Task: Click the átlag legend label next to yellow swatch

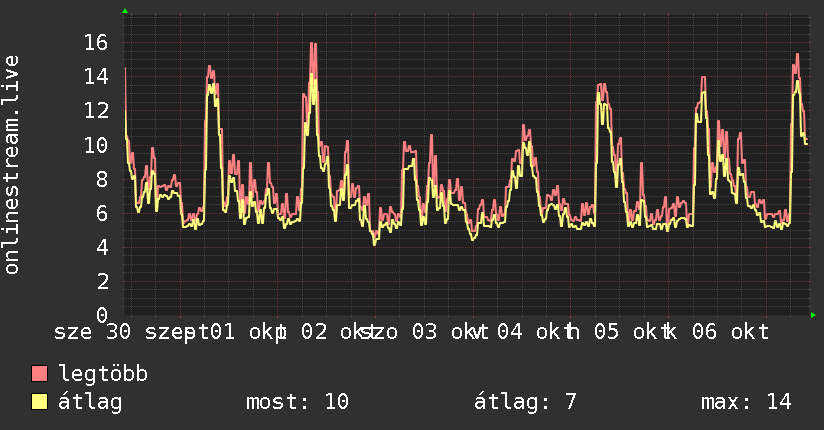Action: (90, 402)
